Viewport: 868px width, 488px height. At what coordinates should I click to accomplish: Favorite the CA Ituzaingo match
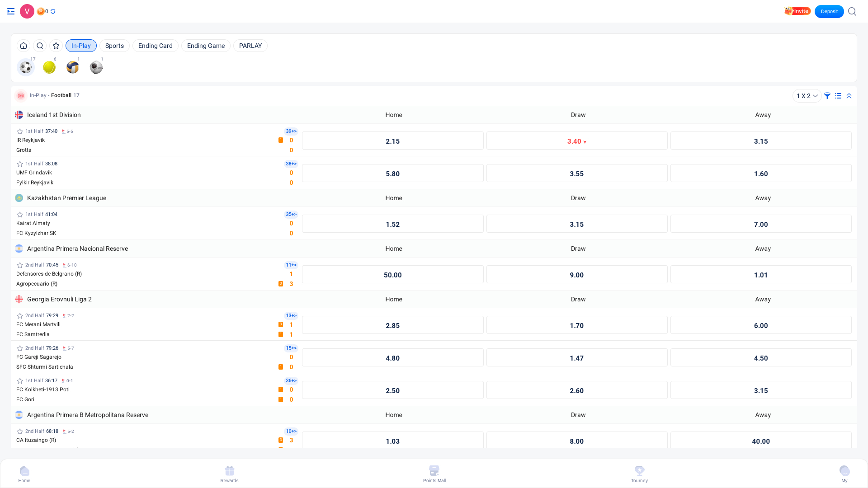click(x=20, y=432)
